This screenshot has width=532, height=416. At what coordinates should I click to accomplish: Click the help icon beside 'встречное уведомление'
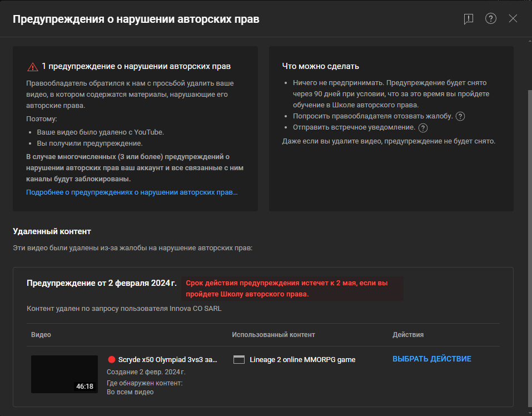(x=423, y=127)
